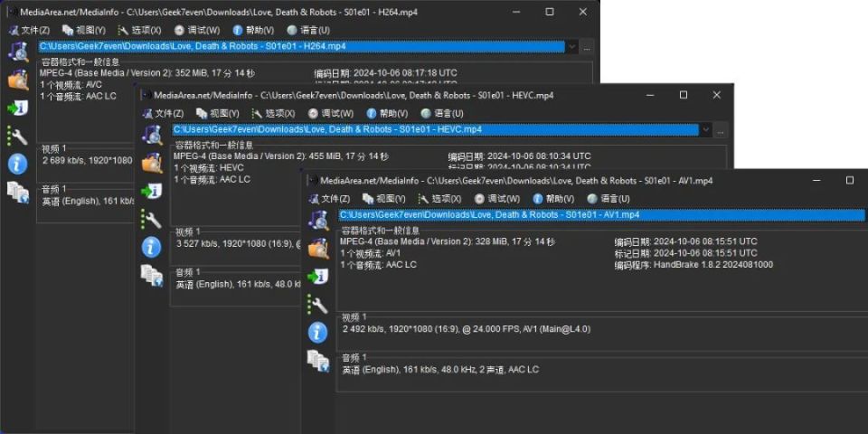Image resolution: width=868 pixels, height=434 pixels.
Task: Click documents website icon in H264 window sidebar
Action: pos(18,193)
